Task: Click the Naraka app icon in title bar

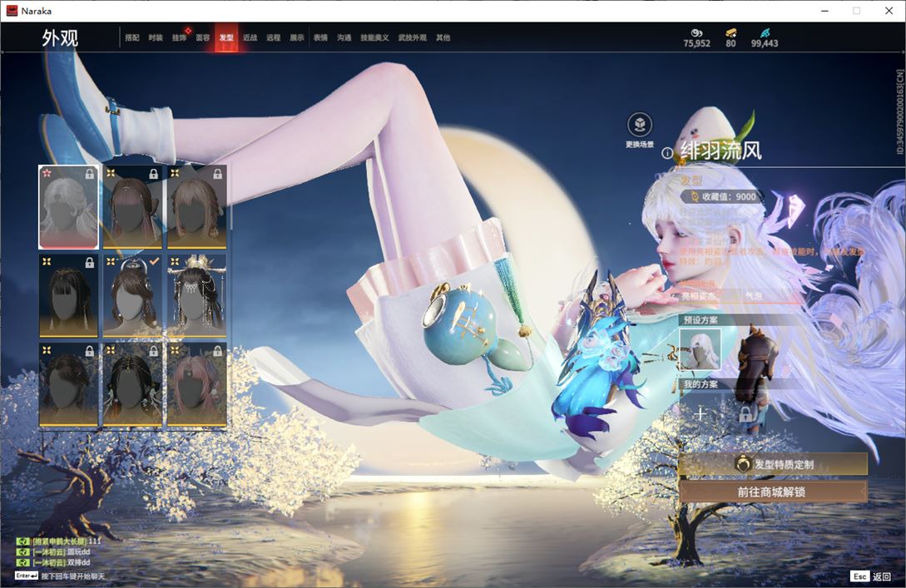Action: point(12,11)
